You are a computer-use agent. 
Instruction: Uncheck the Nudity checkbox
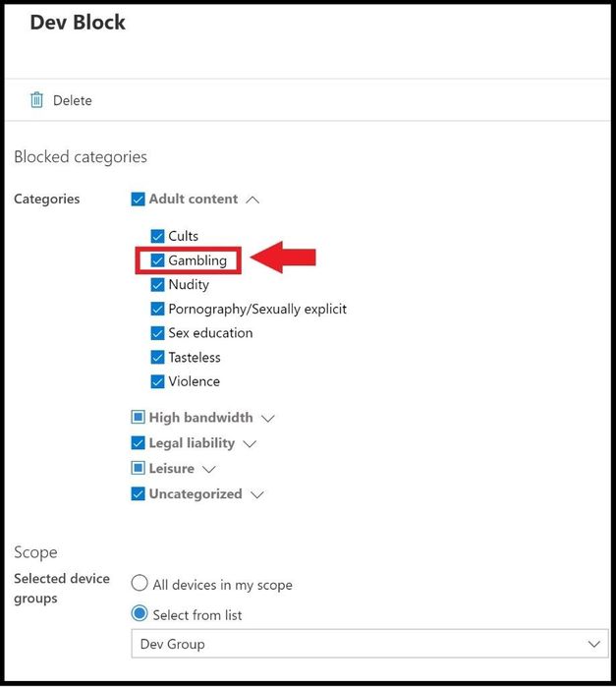click(x=157, y=285)
